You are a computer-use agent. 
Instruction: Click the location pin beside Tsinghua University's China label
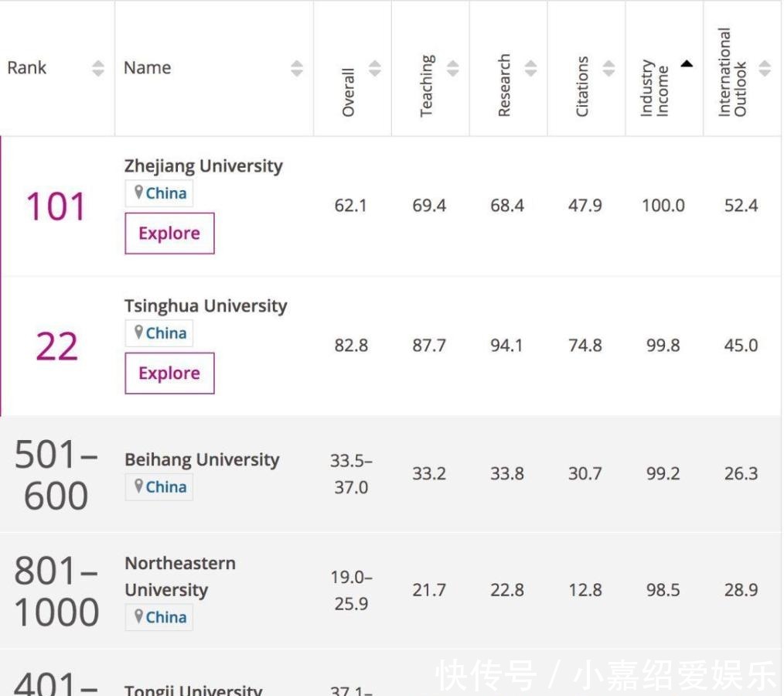(x=138, y=333)
